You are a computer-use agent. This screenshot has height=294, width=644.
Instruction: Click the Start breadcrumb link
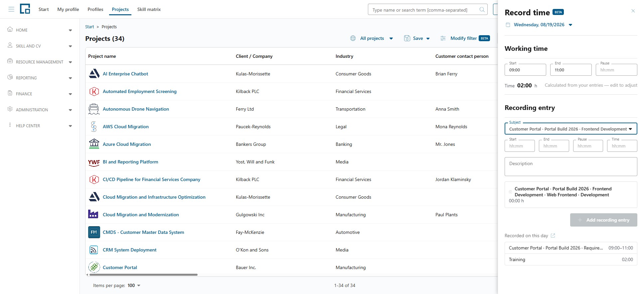click(89, 27)
